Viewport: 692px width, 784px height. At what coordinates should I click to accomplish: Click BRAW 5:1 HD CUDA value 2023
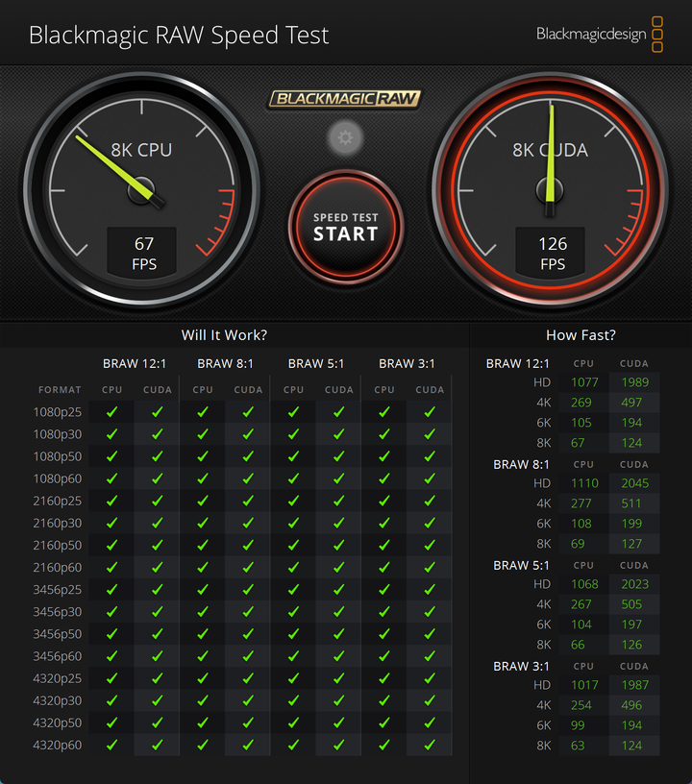635,584
